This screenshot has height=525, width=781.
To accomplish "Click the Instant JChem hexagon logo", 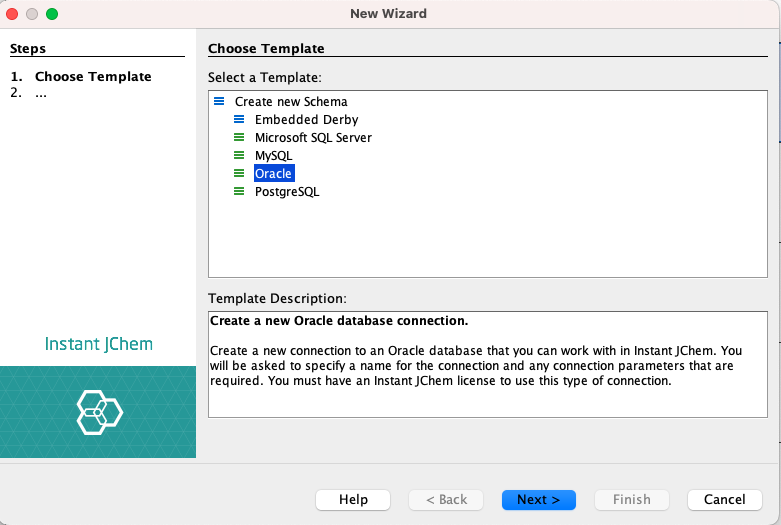I will point(99,412).
